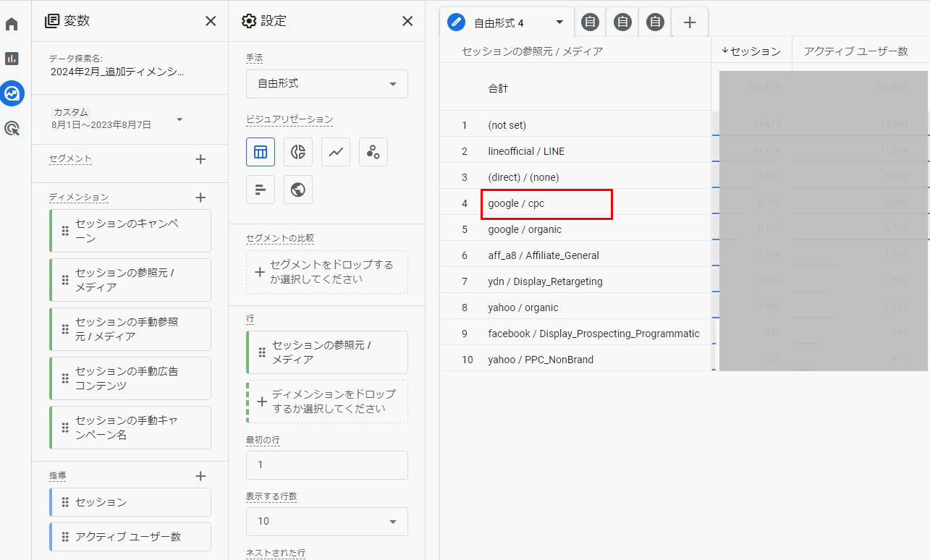Open the fourth tab with table icon

pyautogui.click(x=655, y=22)
